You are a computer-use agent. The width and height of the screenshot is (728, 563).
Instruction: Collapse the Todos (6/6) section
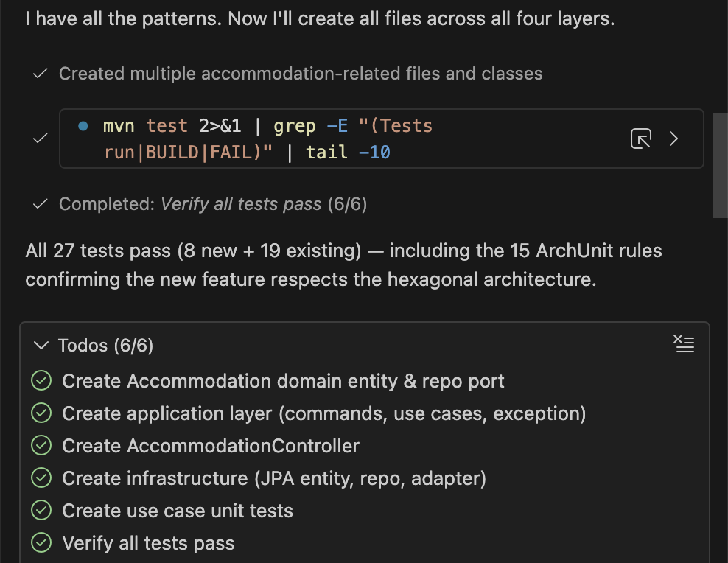(x=43, y=346)
